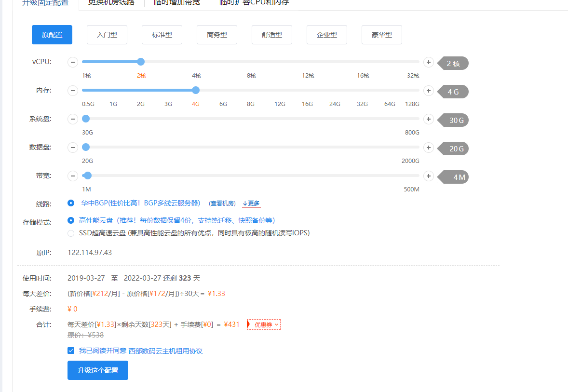Click the 升级这个配置 button
Screen dimensions: 568x392
pyautogui.click(x=98, y=370)
